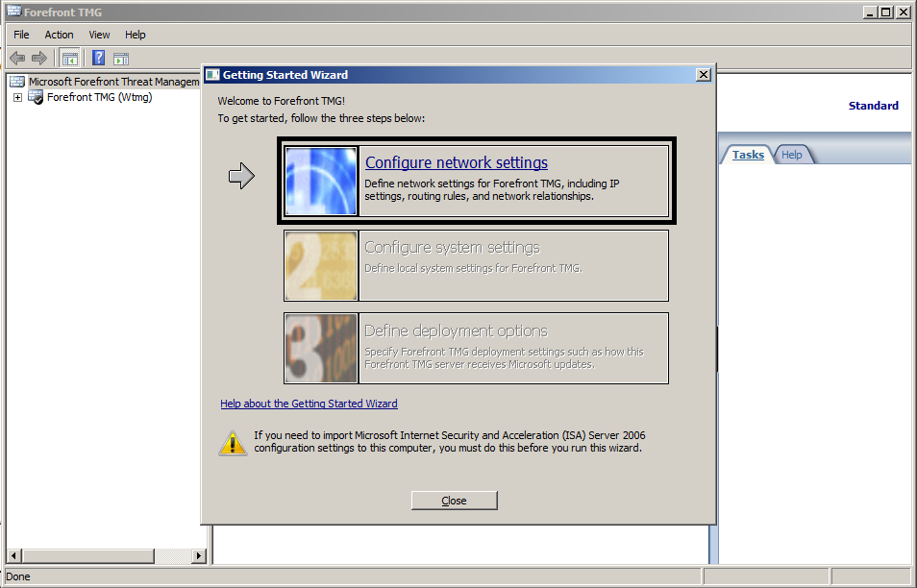Click the horizontal scrollbar below the tree

pos(87,555)
